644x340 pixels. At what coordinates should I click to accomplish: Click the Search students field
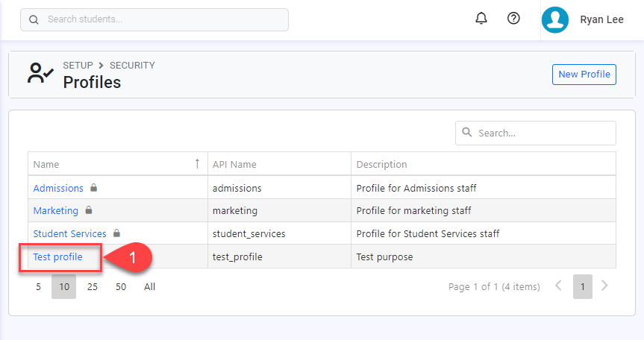154,19
